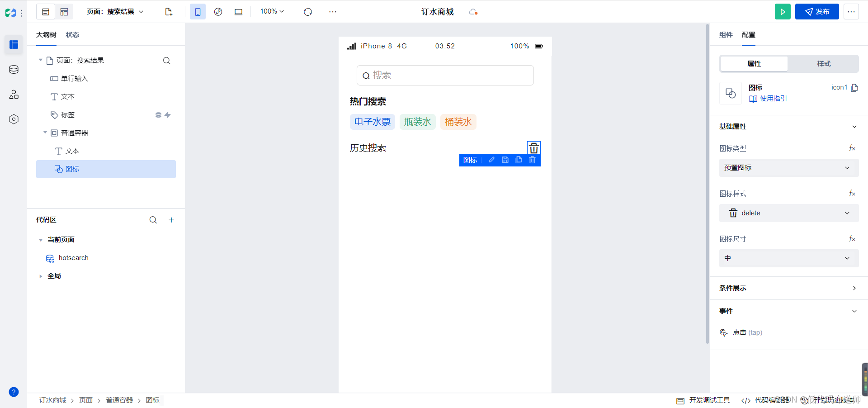868x408 pixels.
Task: Click the 搜索 input field on canvas
Action: pos(445,75)
